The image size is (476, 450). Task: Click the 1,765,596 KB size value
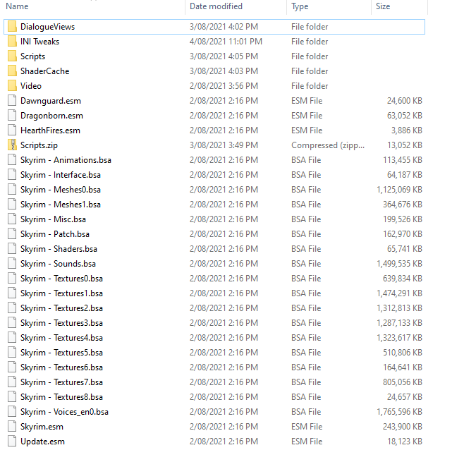click(400, 412)
